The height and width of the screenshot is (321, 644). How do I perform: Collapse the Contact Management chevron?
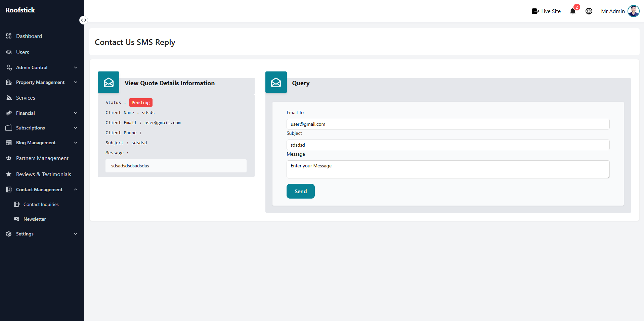[x=76, y=190]
